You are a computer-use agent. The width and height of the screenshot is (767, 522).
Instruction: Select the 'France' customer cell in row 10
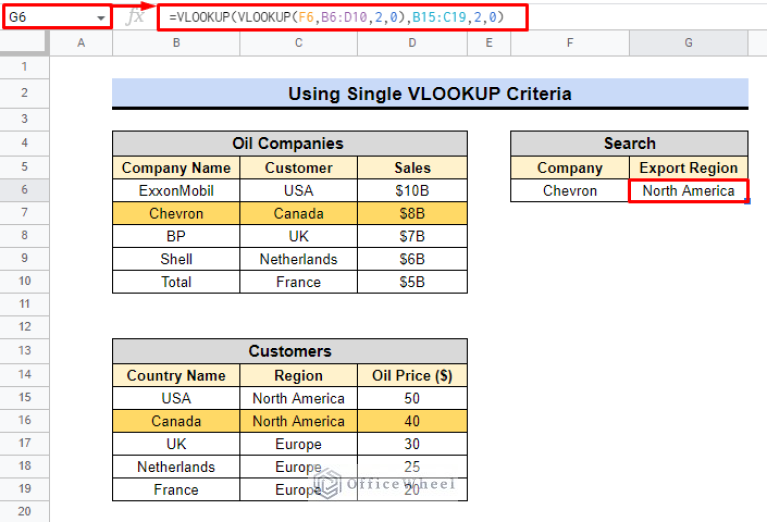(298, 282)
